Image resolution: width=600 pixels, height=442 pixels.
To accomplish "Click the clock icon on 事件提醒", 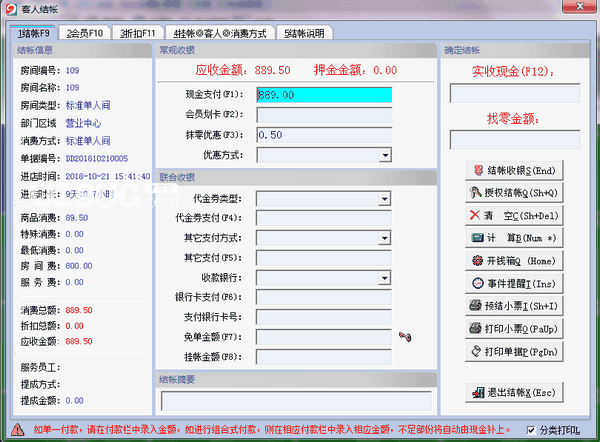I will click(478, 283).
